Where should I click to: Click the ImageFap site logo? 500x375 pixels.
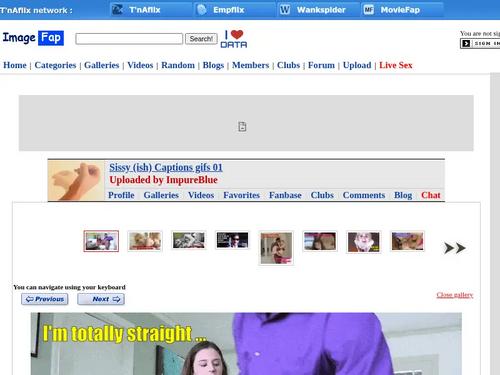pyautogui.click(x=33, y=38)
